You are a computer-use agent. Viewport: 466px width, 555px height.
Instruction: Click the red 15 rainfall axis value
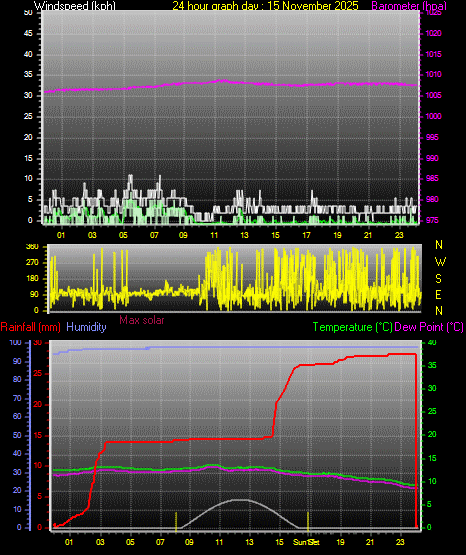pos(38,435)
